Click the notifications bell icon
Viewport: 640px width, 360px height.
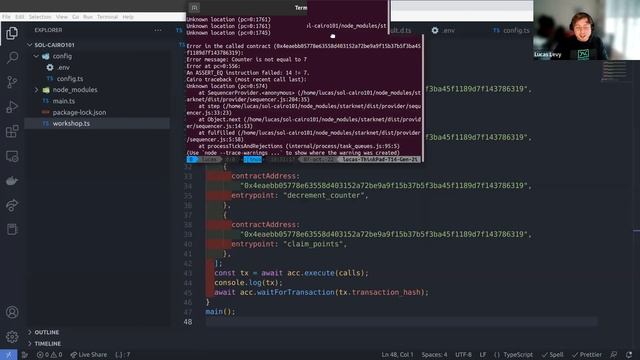(x=629, y=355)
